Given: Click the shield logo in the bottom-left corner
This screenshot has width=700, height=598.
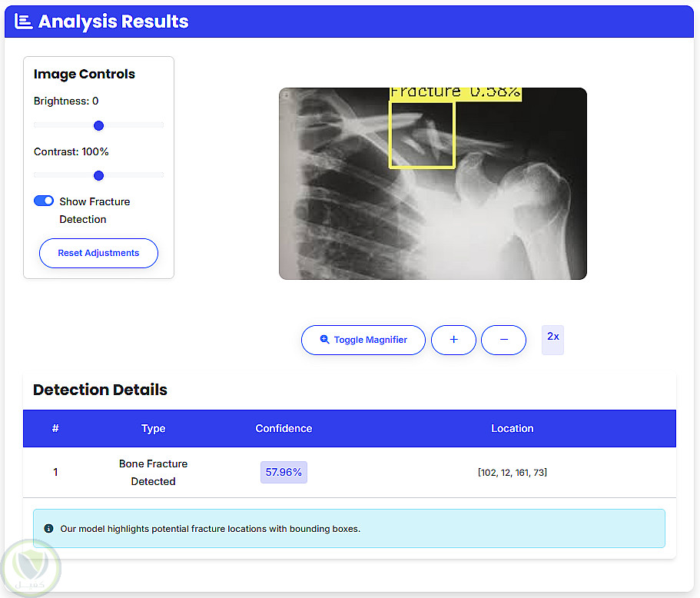Looking at the screenshot, I should tap(31, 568).
